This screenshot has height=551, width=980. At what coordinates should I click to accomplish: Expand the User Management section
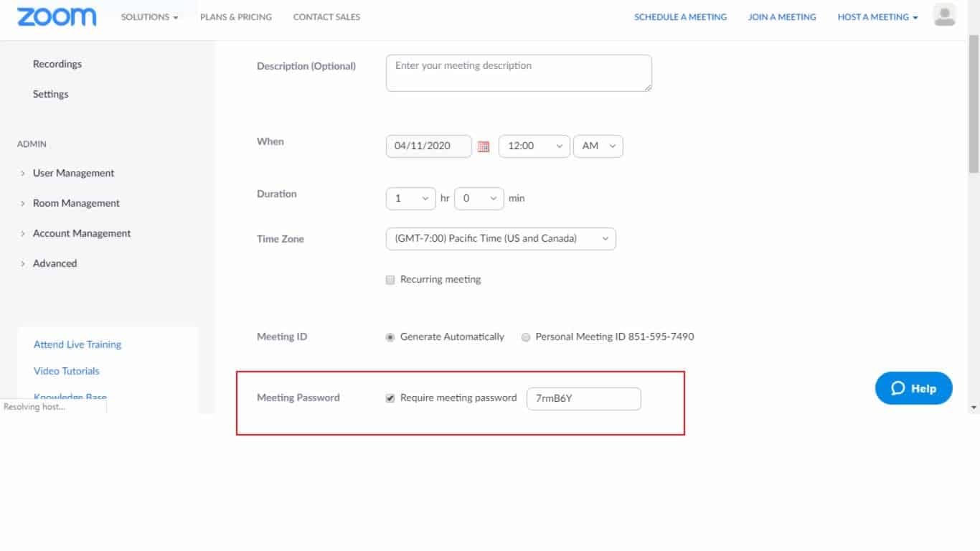coord(74,173)
